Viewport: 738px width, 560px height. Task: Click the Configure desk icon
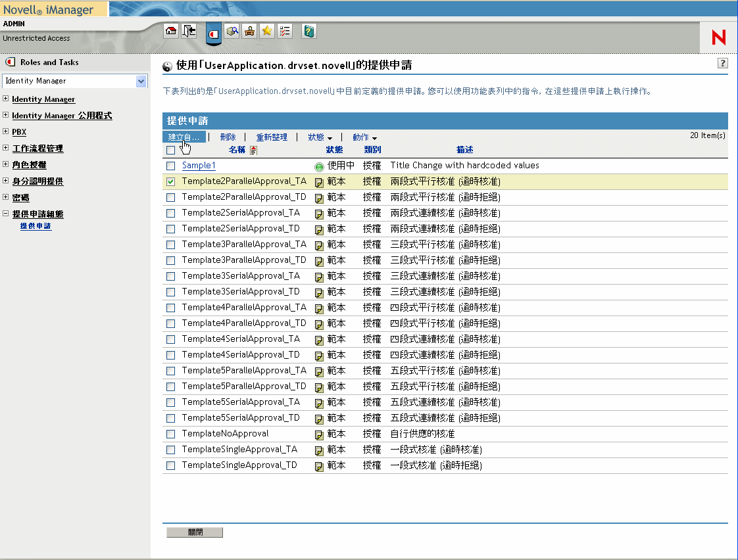pyautogui.click(x=249, y=31)
